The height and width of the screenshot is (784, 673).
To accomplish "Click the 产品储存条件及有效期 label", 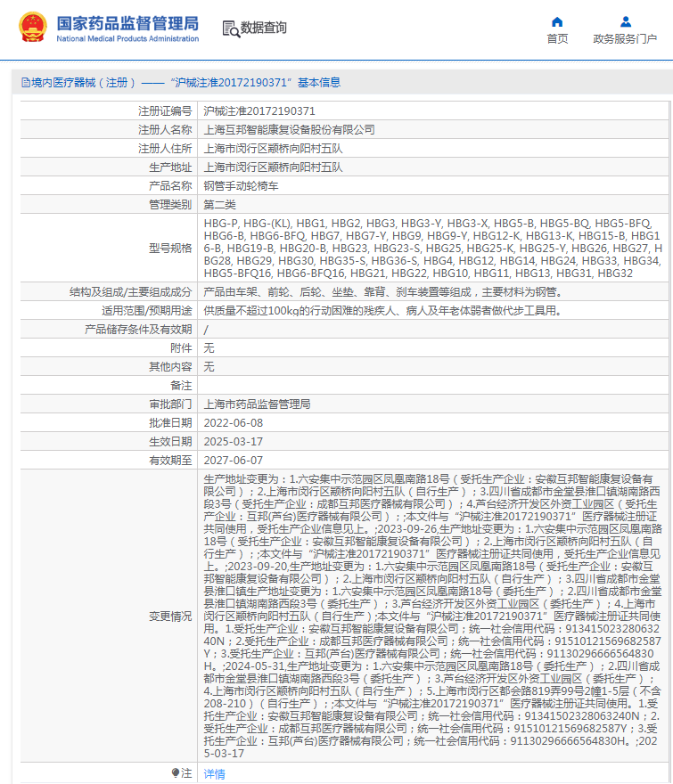I will point(138,330).
